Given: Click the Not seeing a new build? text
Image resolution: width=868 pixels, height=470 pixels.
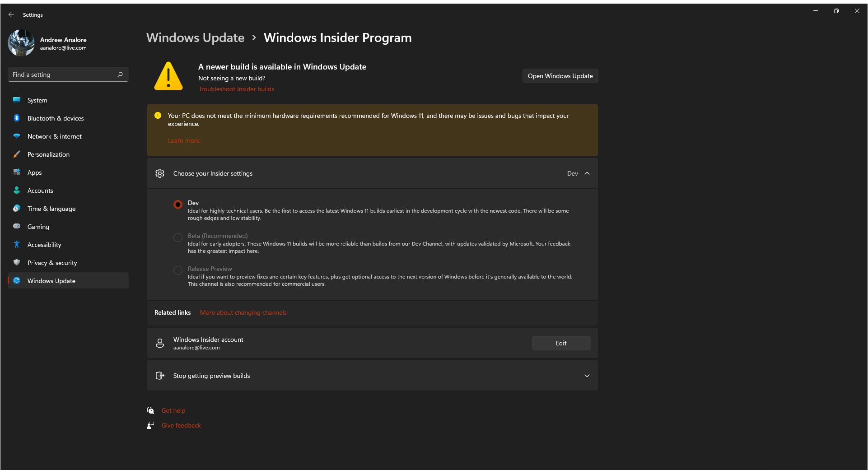Looking at the screenshot, I should point(232,78).
